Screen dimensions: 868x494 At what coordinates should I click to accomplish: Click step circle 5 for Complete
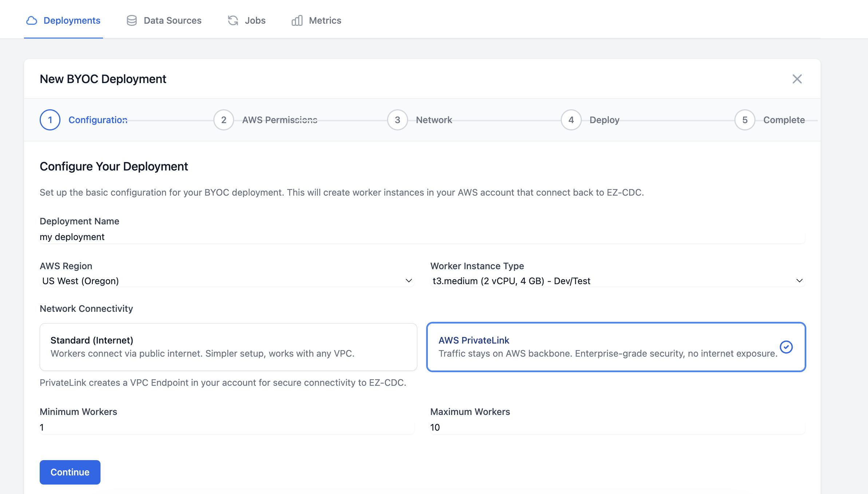pos(745,119)
